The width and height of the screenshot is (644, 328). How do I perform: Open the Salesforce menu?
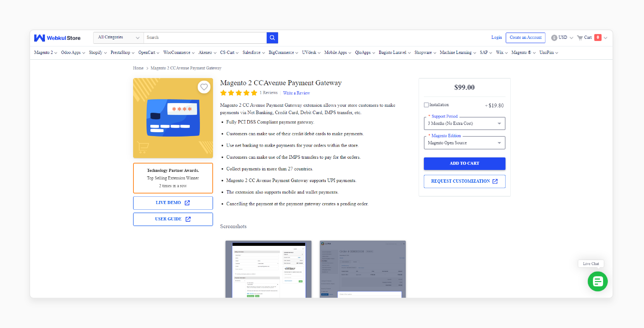coord(254,53)
